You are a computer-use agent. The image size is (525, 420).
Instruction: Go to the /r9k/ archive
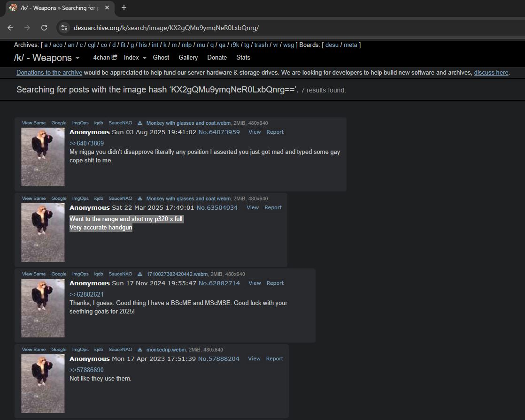pos(235,45)
